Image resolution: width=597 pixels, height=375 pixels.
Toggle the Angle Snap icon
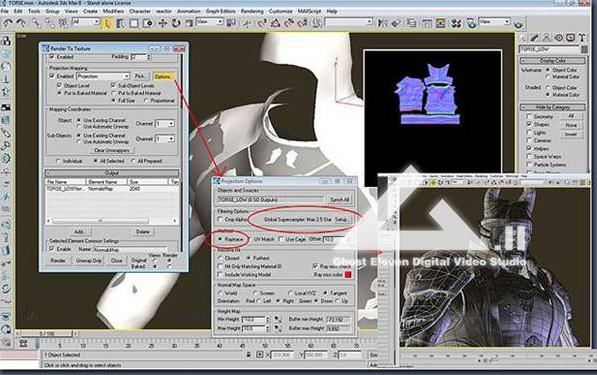pyautogui.click(x=275, y=24)
